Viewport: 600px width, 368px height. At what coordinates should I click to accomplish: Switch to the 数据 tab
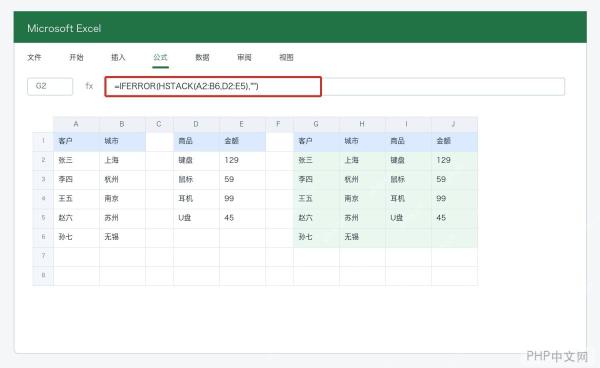(x=202, y=57)
